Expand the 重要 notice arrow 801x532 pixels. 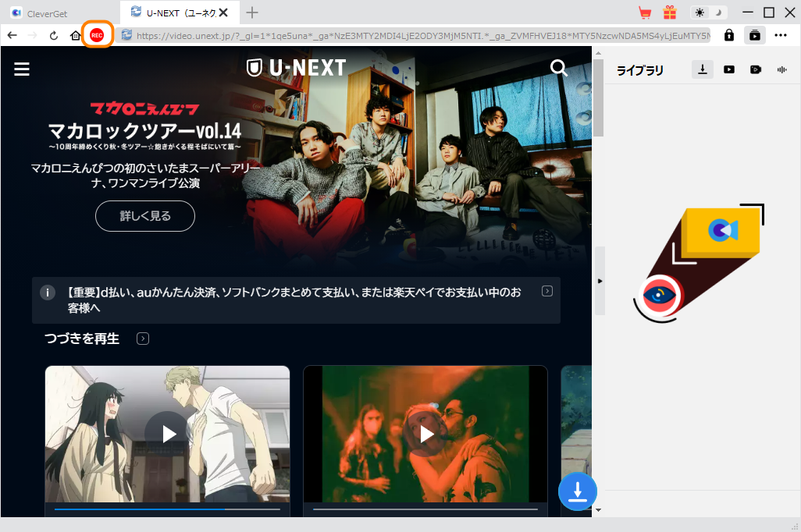point(547,291)
